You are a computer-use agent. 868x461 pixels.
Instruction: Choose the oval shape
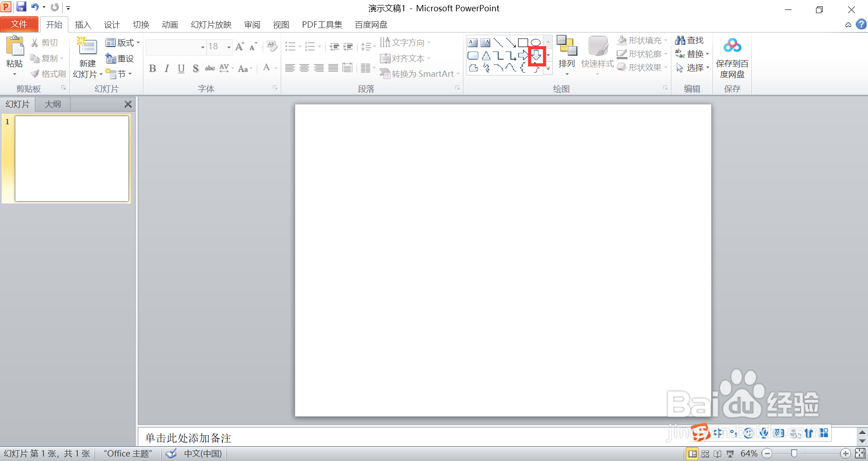point(536,43)
